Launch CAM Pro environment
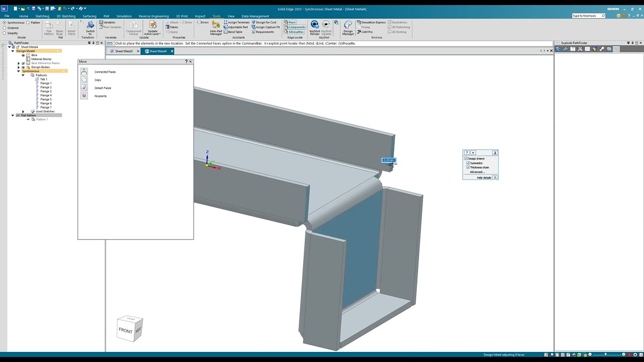The height and width of the screenshot is (362, 644). 365,32
